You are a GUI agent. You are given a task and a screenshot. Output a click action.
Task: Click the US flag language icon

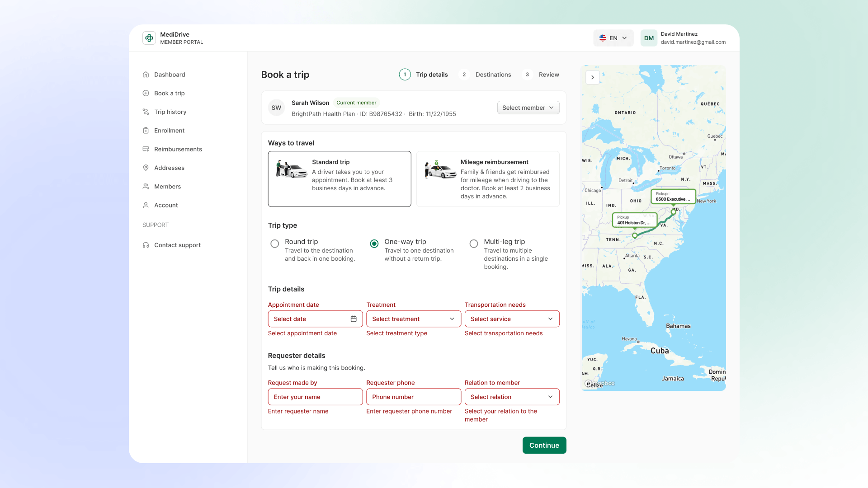coord(603,38)
